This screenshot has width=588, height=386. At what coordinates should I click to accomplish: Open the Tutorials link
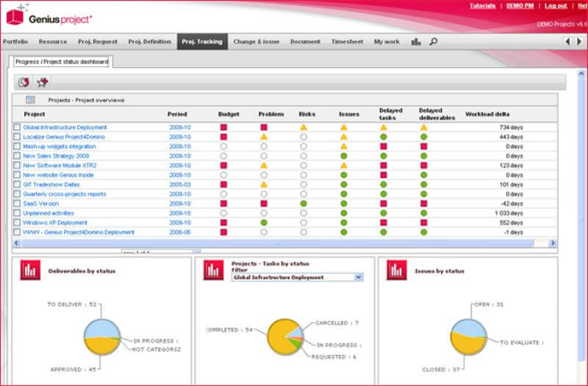pos(483,6)
